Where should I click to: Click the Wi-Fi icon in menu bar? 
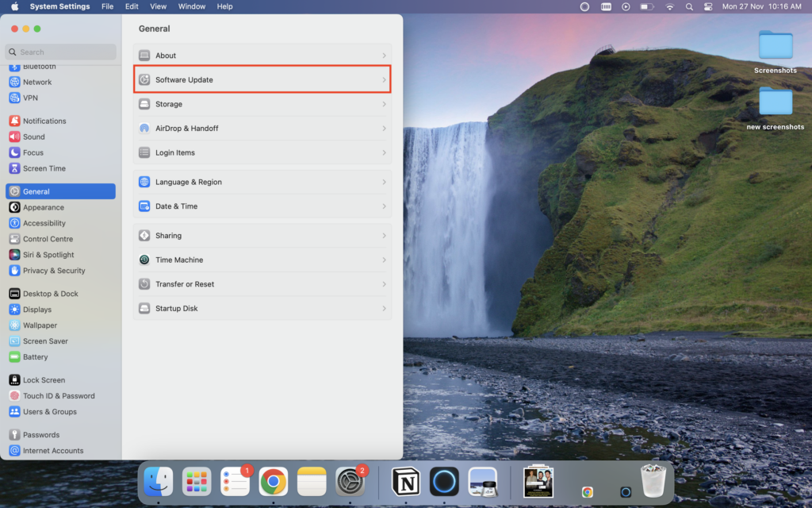(x=669, y=6)
